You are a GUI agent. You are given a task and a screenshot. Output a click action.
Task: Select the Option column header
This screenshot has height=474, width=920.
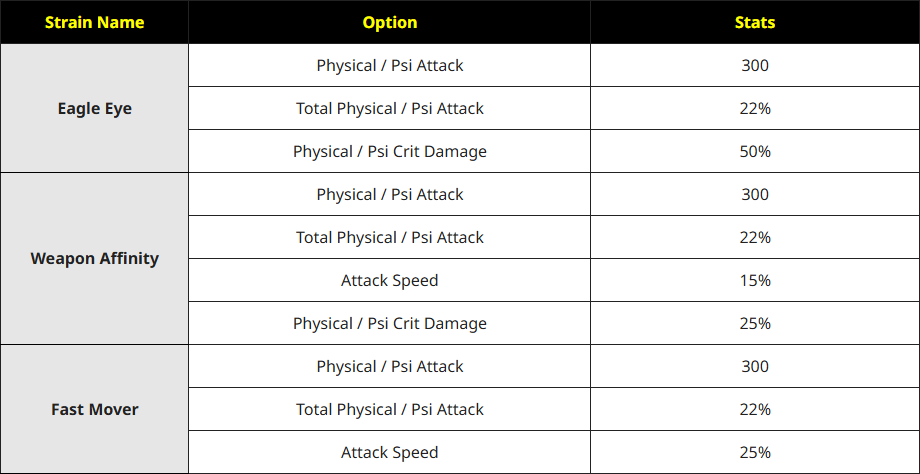[x=390, y=22]
